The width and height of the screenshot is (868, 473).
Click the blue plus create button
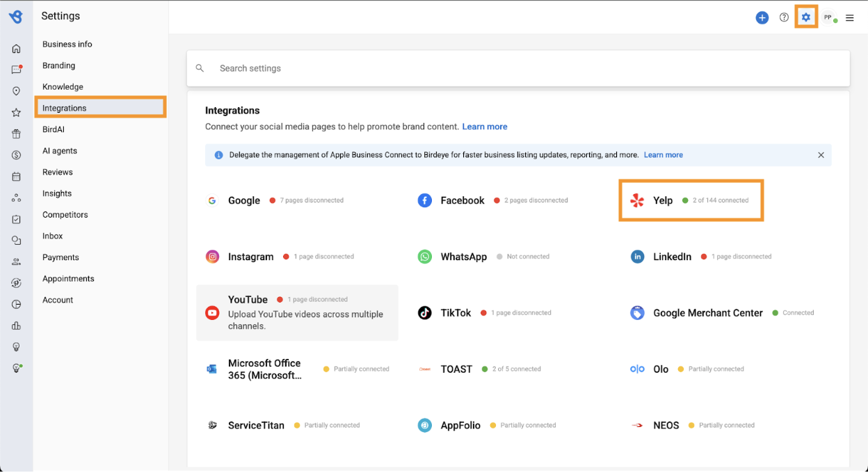coord(762,18)
